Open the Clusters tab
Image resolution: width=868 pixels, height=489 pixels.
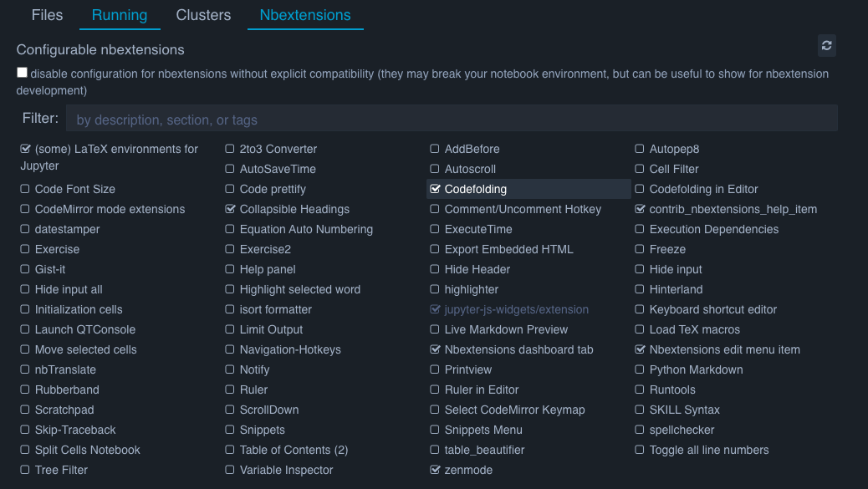click(x=203, y=15)
